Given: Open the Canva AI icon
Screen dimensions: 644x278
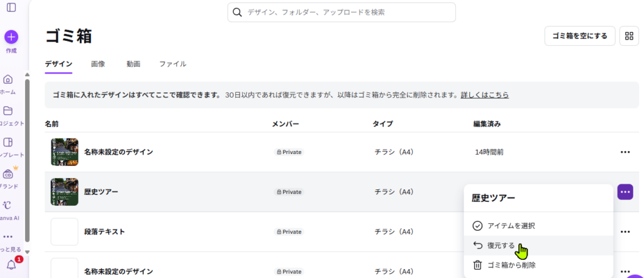Looking at the screenshot, I should 8,205.
